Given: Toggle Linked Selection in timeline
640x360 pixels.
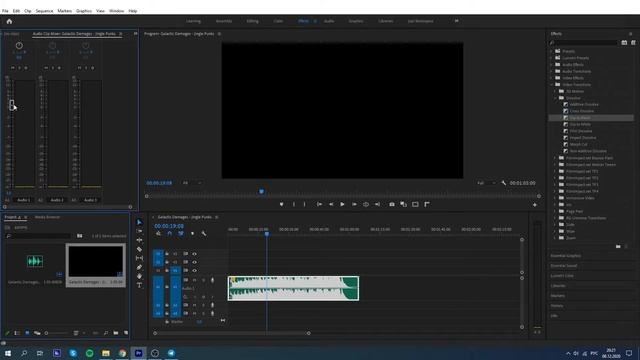Looking at the screenshot, I should coord(181,233).
